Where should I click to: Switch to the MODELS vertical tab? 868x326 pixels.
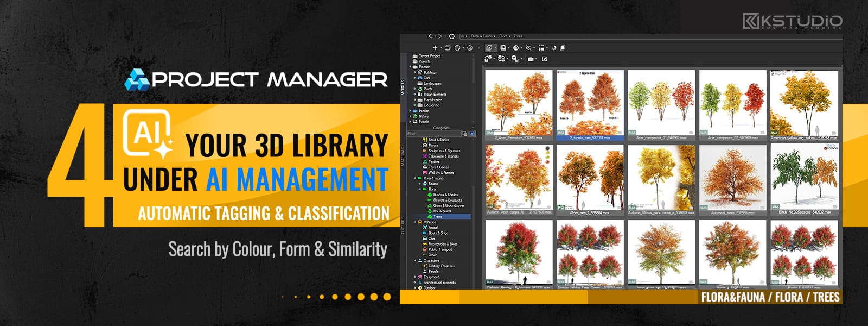403,88
